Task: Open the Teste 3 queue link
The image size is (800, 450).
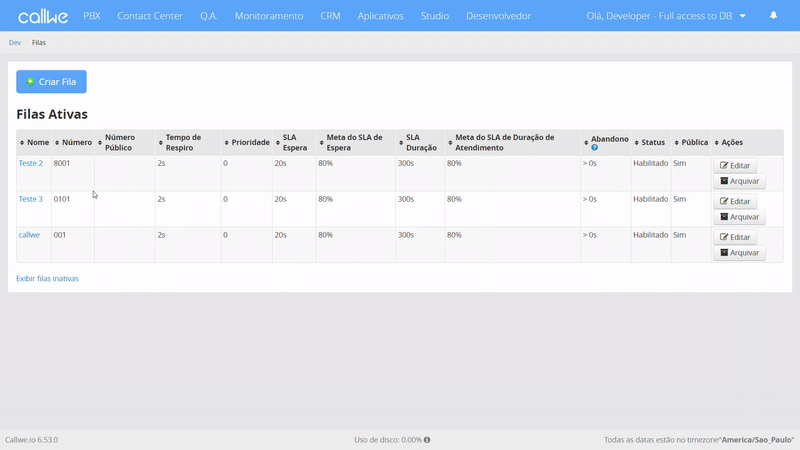Action: pos(31,199)
